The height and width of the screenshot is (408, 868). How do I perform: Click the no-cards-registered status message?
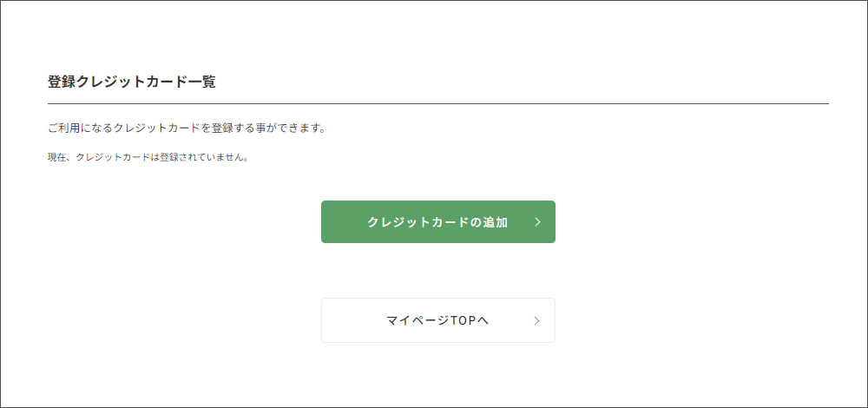[148, 158]
